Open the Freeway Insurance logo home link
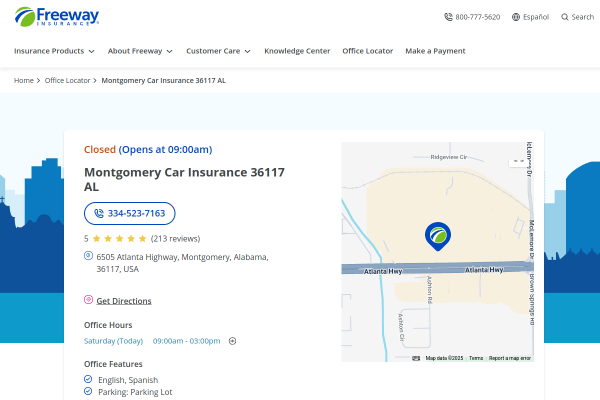The image size is (600, 400). point(57,17)
